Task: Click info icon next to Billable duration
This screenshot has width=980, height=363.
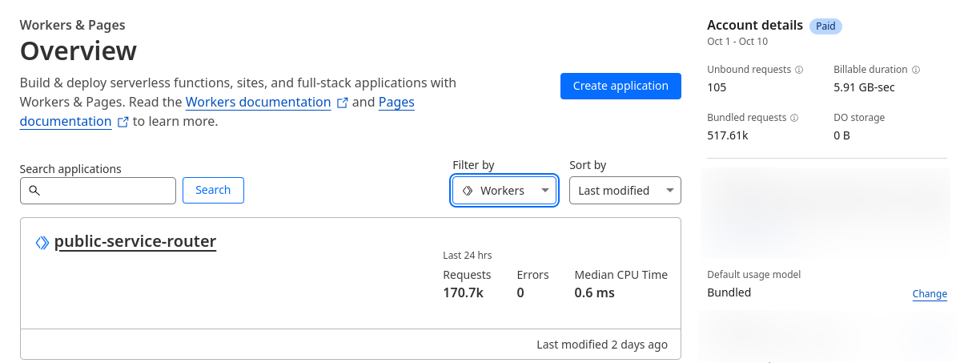Action: (x=916, y=70)
